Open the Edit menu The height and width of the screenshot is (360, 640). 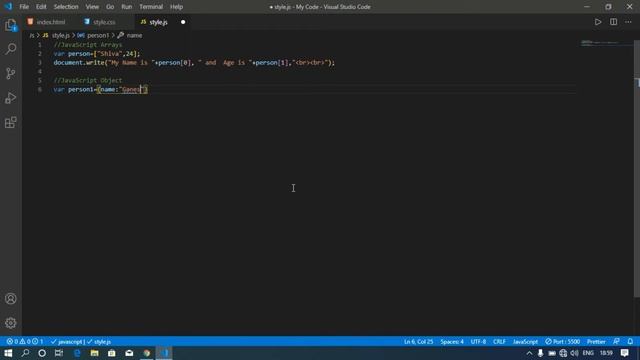(41, 7)
